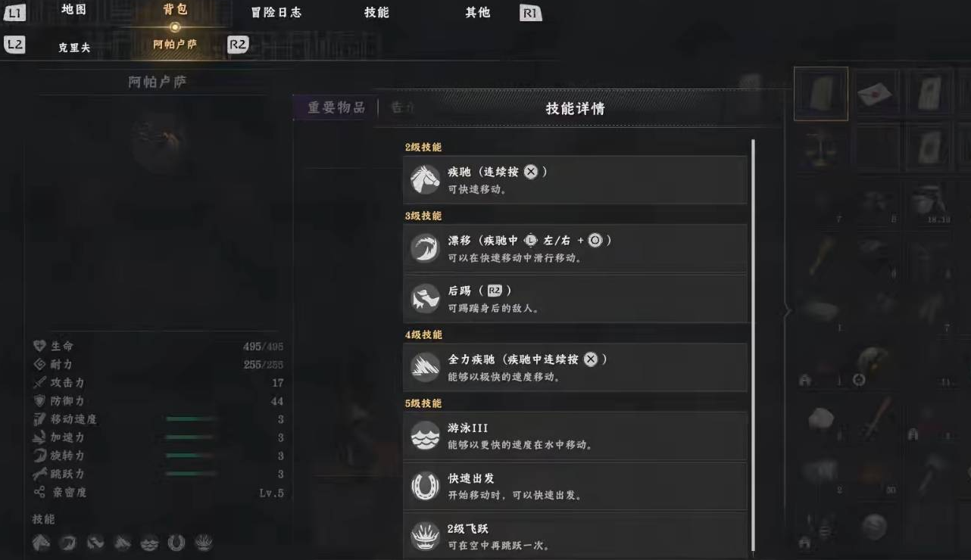The image size is (971, 560).
Task: Click the skill detail list scrollbar
Action: [x=753, y=344]
